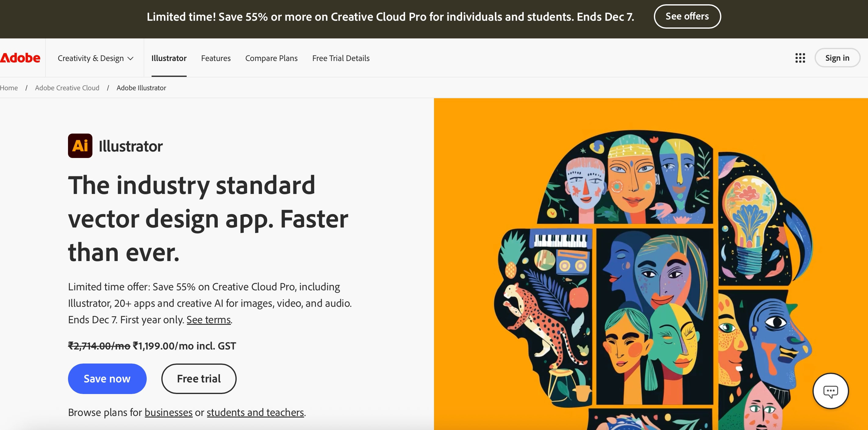The height and width of the screenshot is (430, 868).
Task: Open the See terms link
Action: (209, 320)
